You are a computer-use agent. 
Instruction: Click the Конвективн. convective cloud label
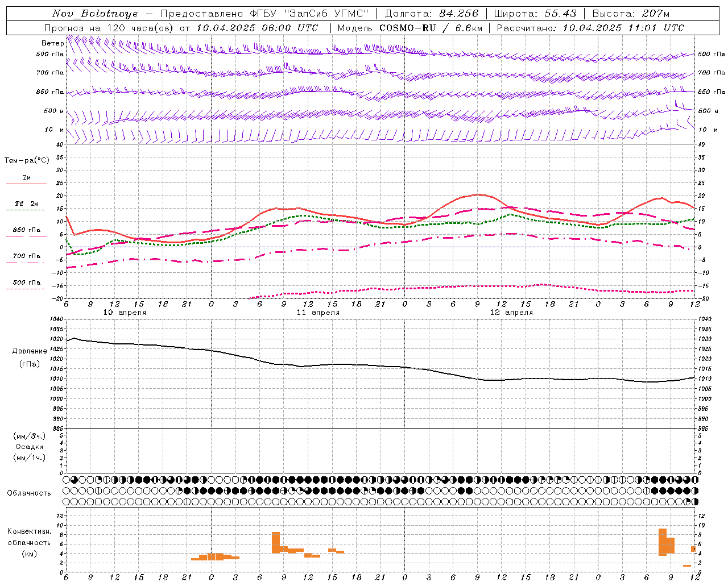click(30, 531)
